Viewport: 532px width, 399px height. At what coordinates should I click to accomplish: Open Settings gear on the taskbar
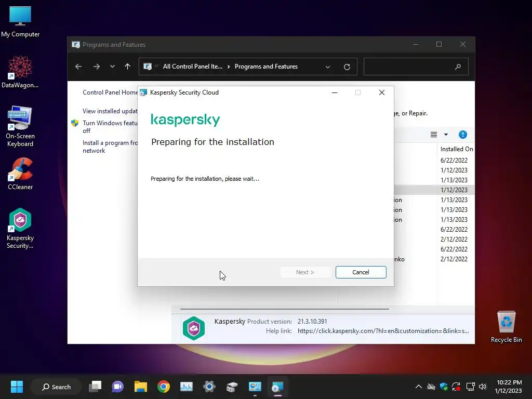[209, 387]
